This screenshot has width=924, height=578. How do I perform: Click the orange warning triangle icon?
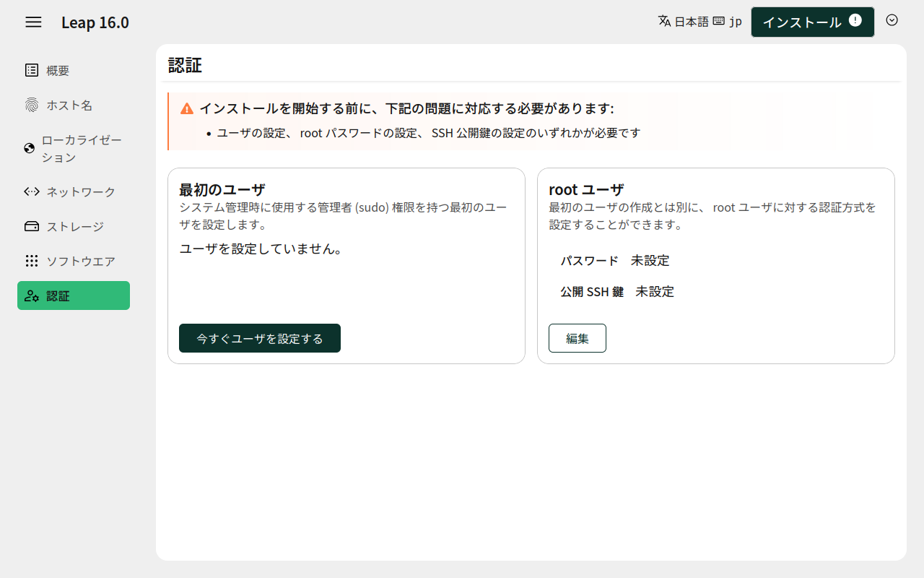[x=187, y=108]
